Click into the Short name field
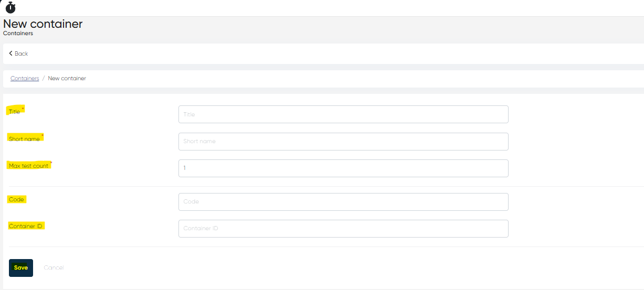This screenshot has width=644, height=290. click(x=343, y=141)
